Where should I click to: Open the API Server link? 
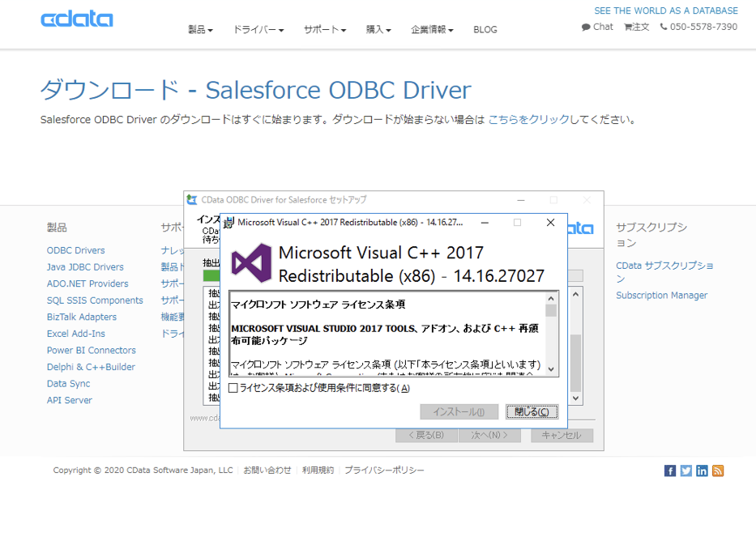70,400
